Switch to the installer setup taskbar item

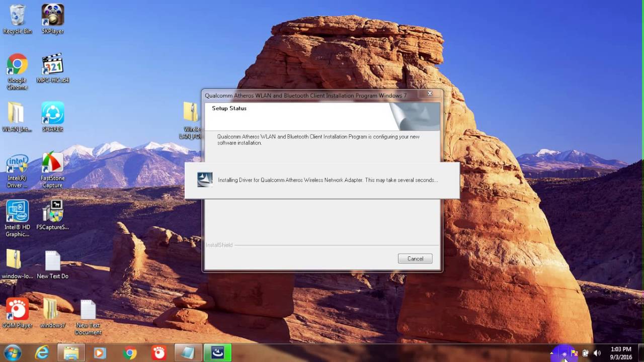[x=188, y=353]
